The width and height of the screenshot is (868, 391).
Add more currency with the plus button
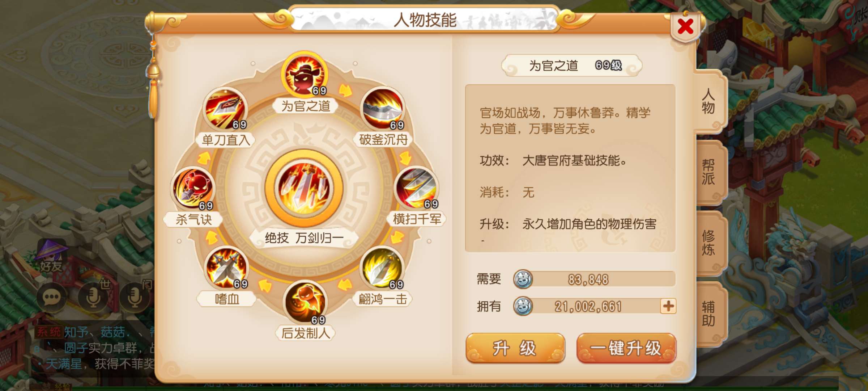pyautogui.click(x=668, y=306)
